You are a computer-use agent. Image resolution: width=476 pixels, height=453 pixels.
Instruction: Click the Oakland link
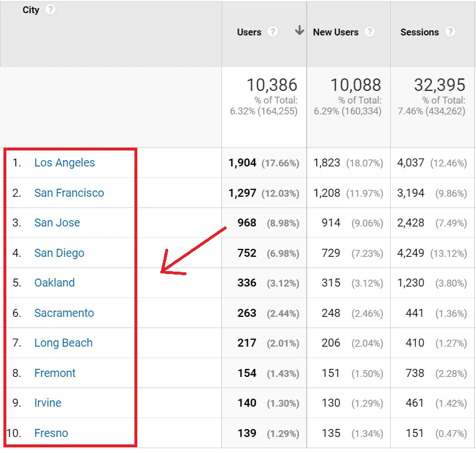click(54, 283)
